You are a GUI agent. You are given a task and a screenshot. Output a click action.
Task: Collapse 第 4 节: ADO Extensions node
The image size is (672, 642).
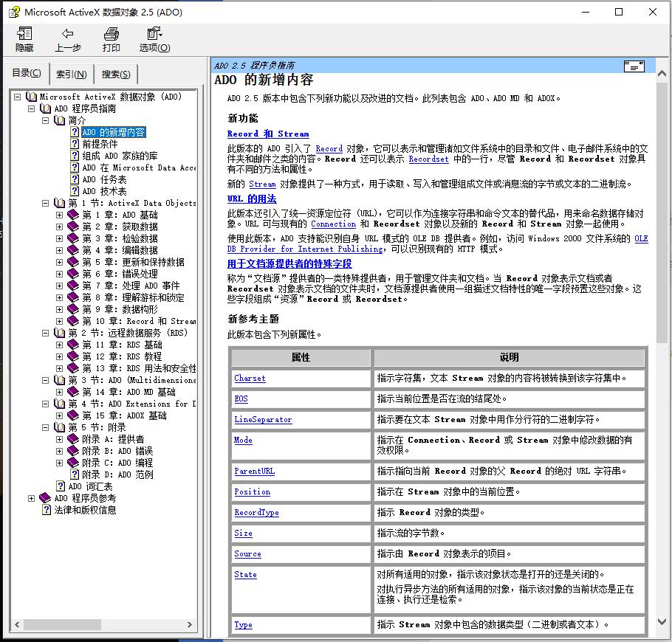46,404
